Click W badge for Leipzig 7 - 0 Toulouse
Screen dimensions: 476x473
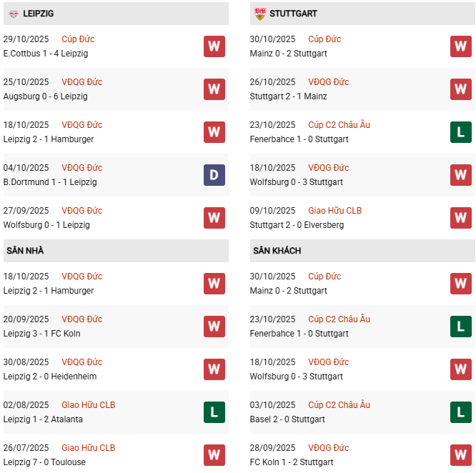214,455
